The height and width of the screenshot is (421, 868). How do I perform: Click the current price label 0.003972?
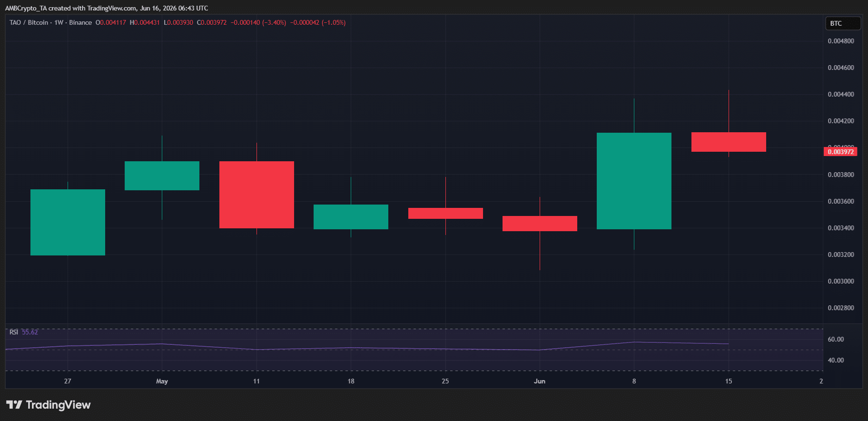(840, 152)
